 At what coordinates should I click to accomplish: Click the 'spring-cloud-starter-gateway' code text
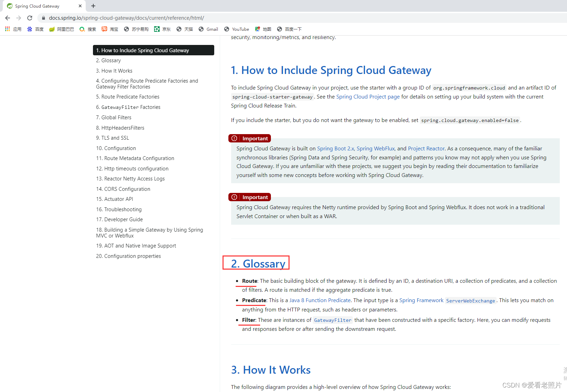272,97
